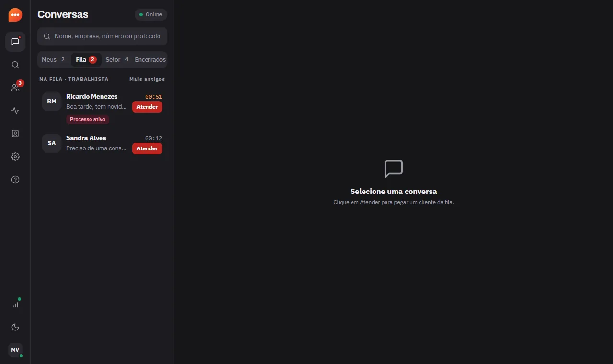Screen dimensions: 613x364
Task: Open the conversations icon in sidebar
Action: (x=15, y=42)
